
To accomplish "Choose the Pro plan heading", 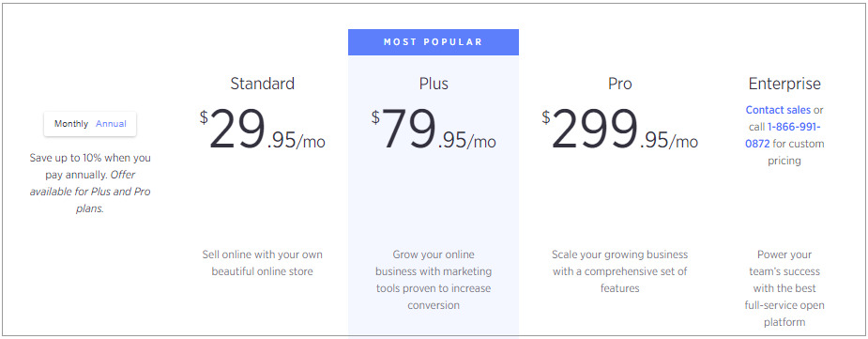I will pos(619,84).
